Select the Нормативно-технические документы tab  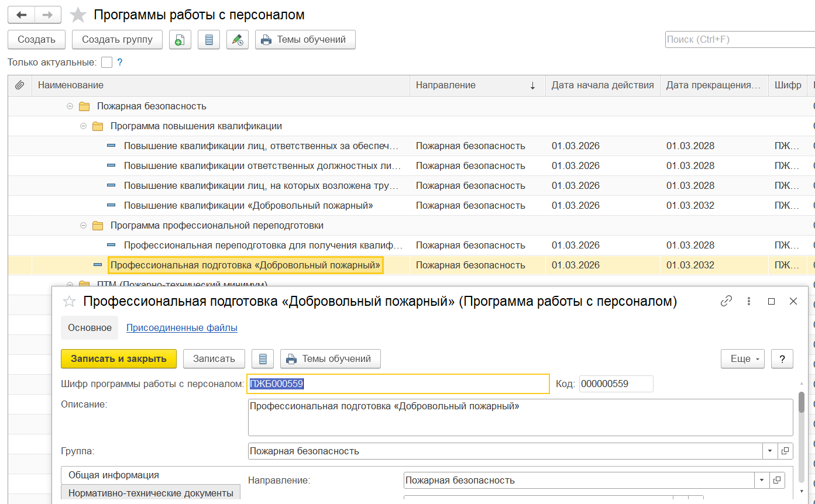point(151,493)
